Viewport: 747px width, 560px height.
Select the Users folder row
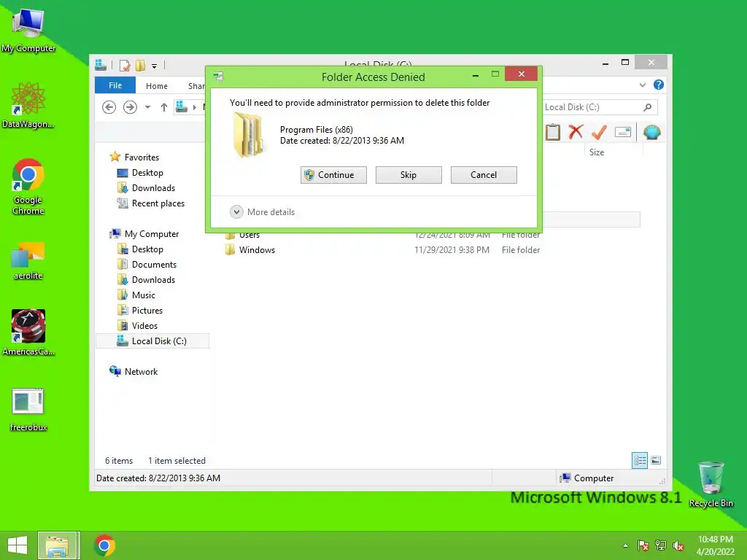(382, 236)
